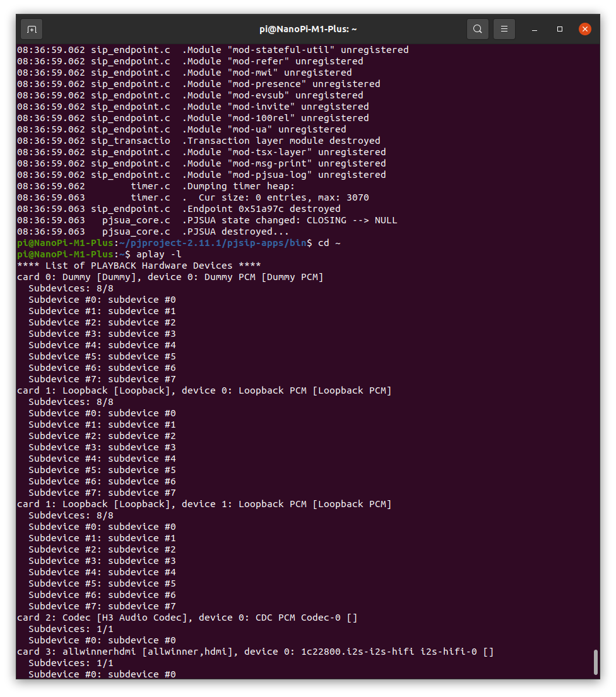The image size is (616, 697).
Task: Minimize the terminal window
Action: pyautogui.click(x=533, y=29)
